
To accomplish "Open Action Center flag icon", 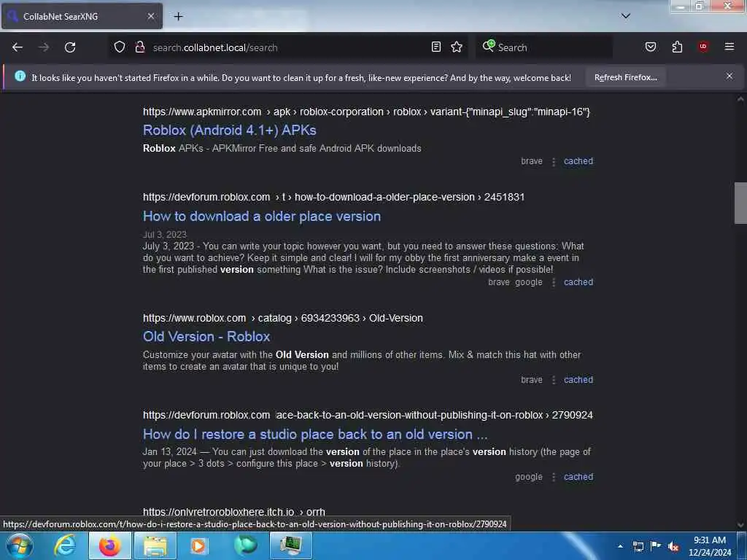I will tap(656, 545).
